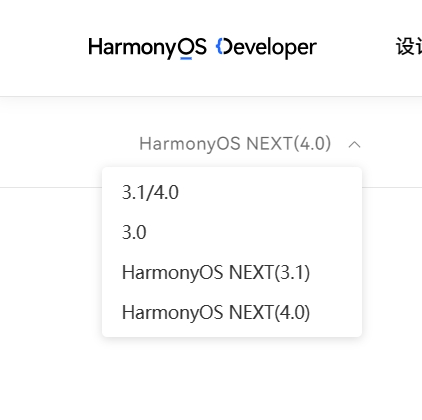Screen dimensions: 422x420
Task: Click the blue underlined O in HarmonyOS
Action: pyautogui.click(x=186, y=47)
